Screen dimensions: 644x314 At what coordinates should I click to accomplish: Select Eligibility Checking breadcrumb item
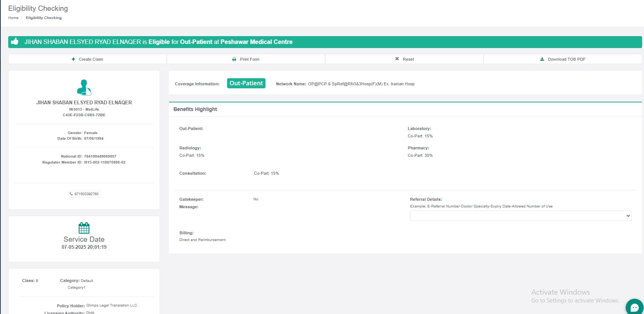pyautogui.click(x=44, y=18)
